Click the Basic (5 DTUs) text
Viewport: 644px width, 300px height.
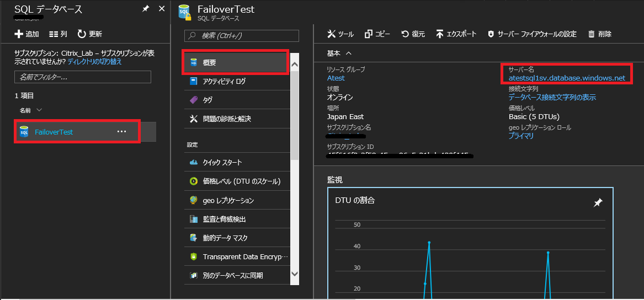tap(534, 116)
